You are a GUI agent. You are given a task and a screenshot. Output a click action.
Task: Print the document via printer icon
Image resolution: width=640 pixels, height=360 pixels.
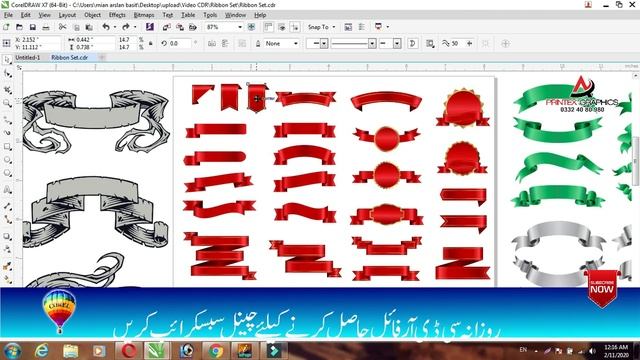click(x=46, y=27)
